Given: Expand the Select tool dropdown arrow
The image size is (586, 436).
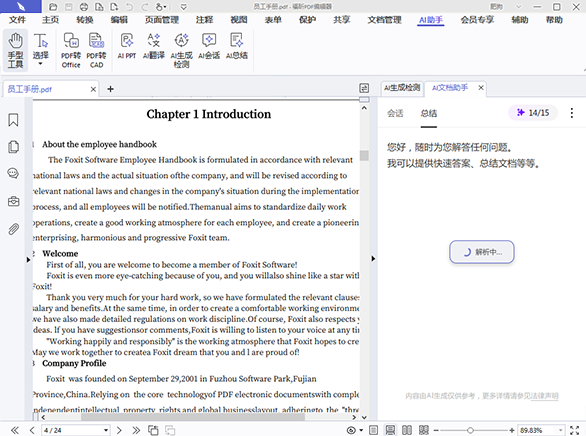Looking at the screenshot, I should tap(40, 64).
